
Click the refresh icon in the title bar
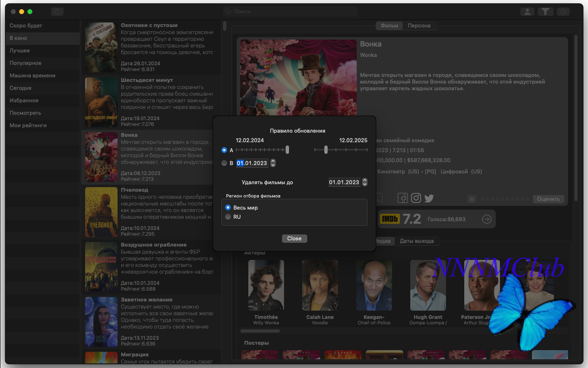[57, 12]
